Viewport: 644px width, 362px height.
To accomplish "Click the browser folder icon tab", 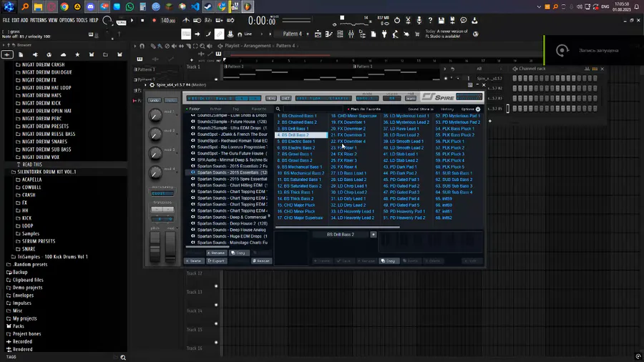I will (x=106, y=54).
